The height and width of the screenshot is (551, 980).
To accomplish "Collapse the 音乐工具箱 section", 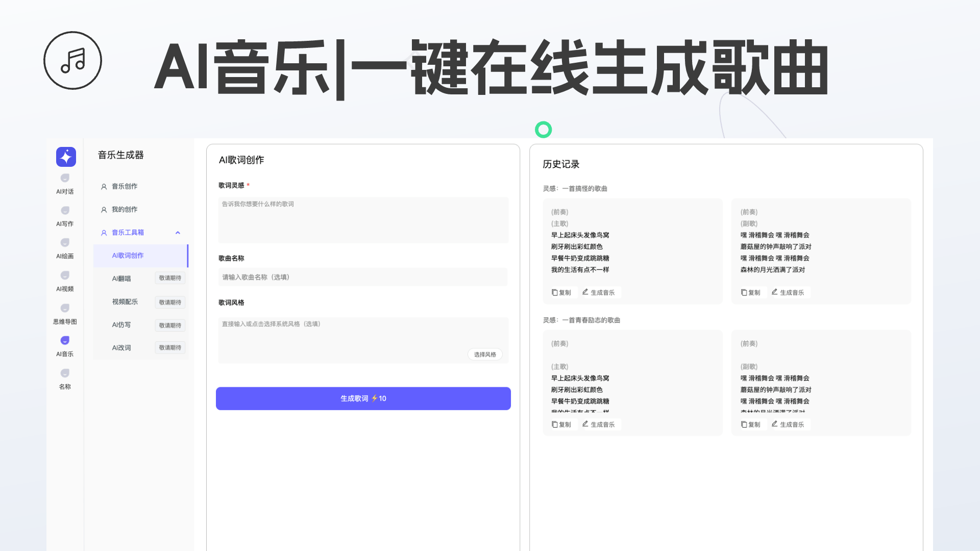I will (178, 232).
